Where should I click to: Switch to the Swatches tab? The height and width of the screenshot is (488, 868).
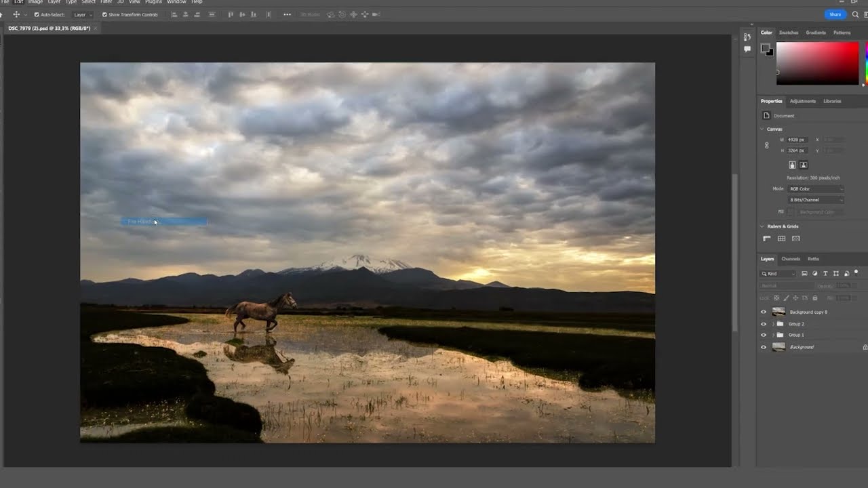tap(789, 33)
